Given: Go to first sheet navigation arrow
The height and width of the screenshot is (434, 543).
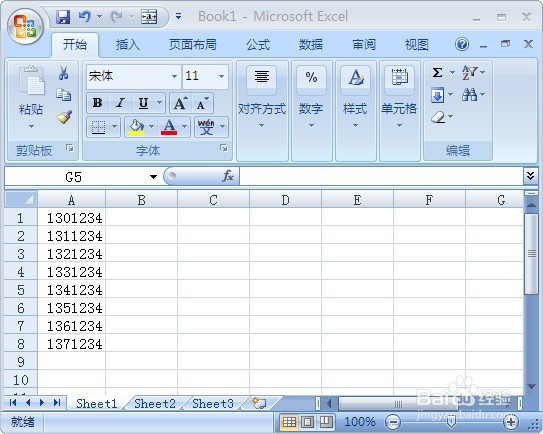Looking at the screenshot, I should click(x=13, y=402).
